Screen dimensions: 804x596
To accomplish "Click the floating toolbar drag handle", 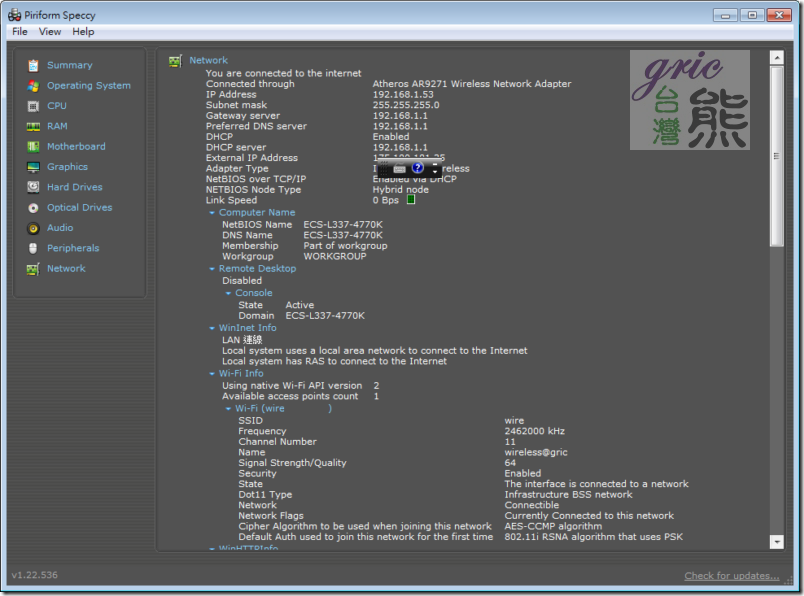I will (384, 168).
